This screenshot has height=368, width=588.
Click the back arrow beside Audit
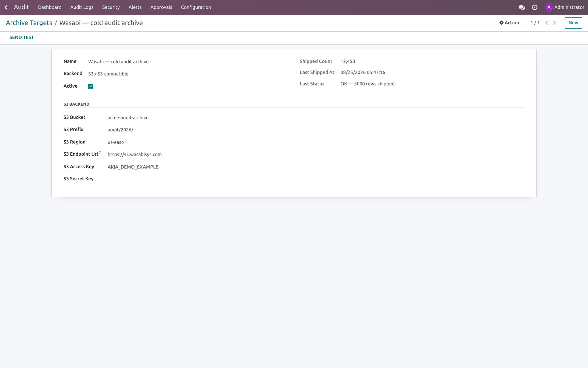[6, 7]
